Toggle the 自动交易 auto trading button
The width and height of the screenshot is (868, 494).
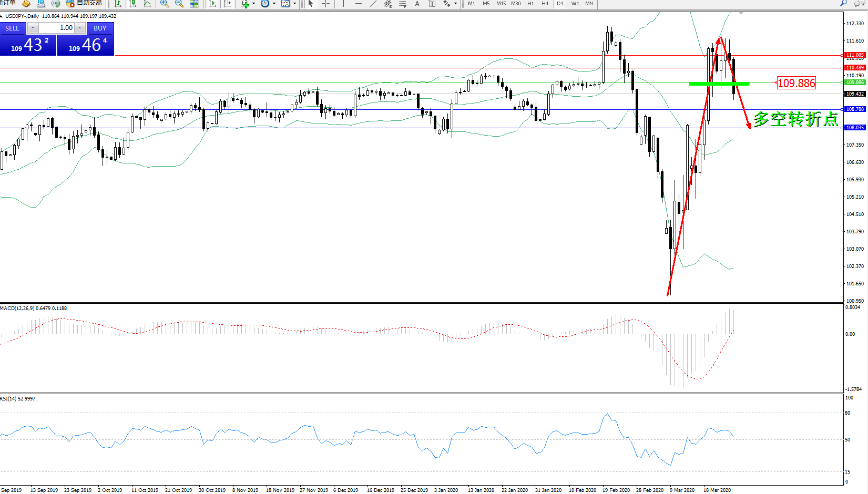[84, 3]
